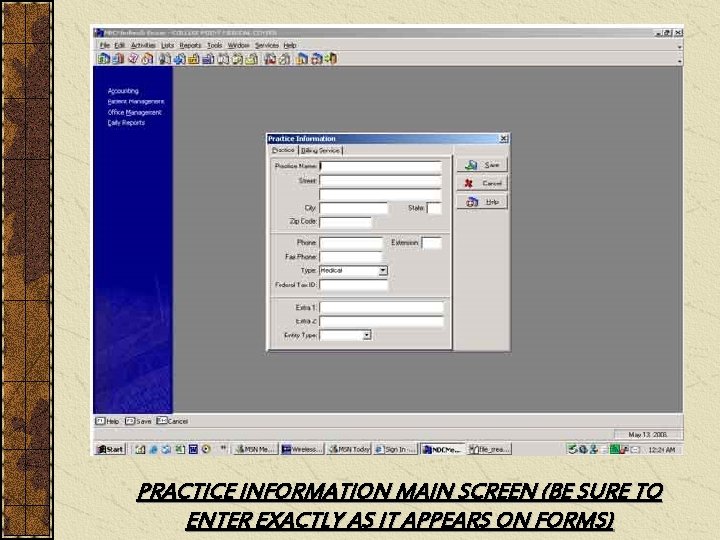
Task: Open the Windows Start button
Action: [110, 449]
